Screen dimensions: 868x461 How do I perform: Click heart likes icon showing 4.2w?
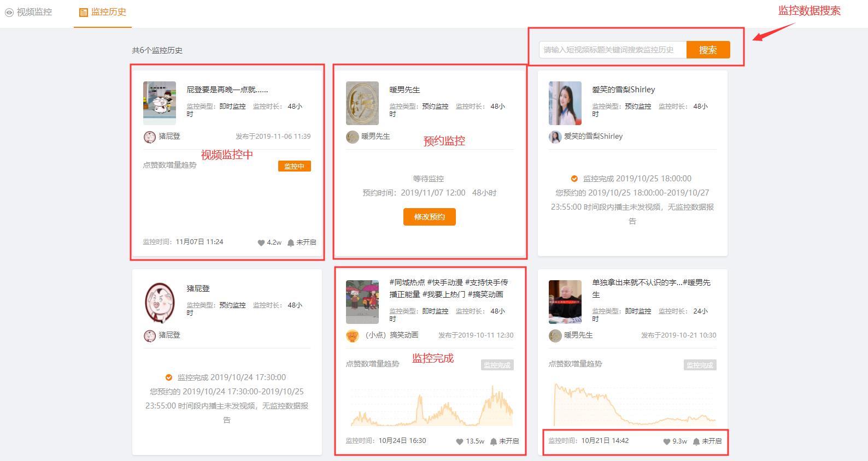pos(261,243)
